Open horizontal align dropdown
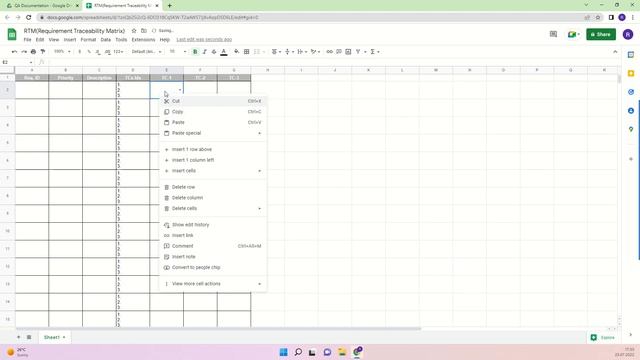The width and height of the screenshot is (640, 360). coord(276,52)
